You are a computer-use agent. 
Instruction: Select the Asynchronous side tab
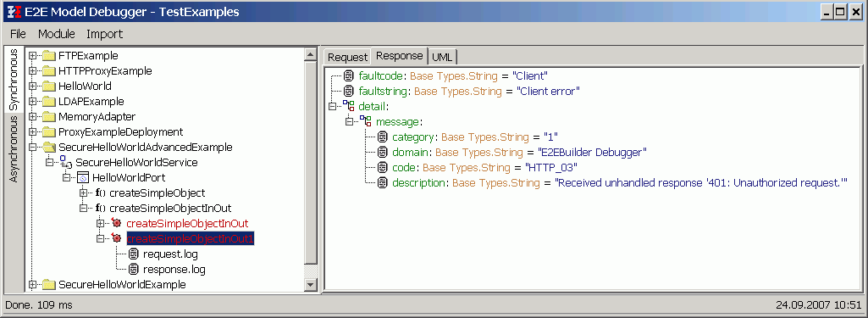click(x=14, y=148)
